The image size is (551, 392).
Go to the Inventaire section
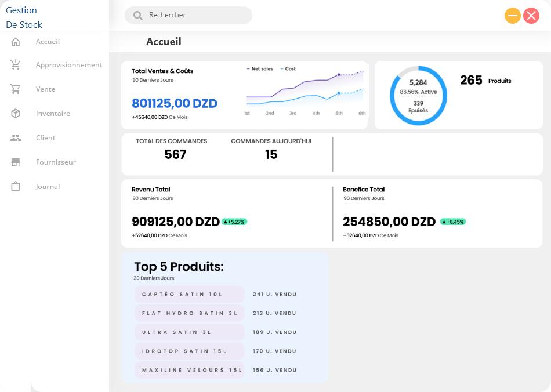point(53,114)
